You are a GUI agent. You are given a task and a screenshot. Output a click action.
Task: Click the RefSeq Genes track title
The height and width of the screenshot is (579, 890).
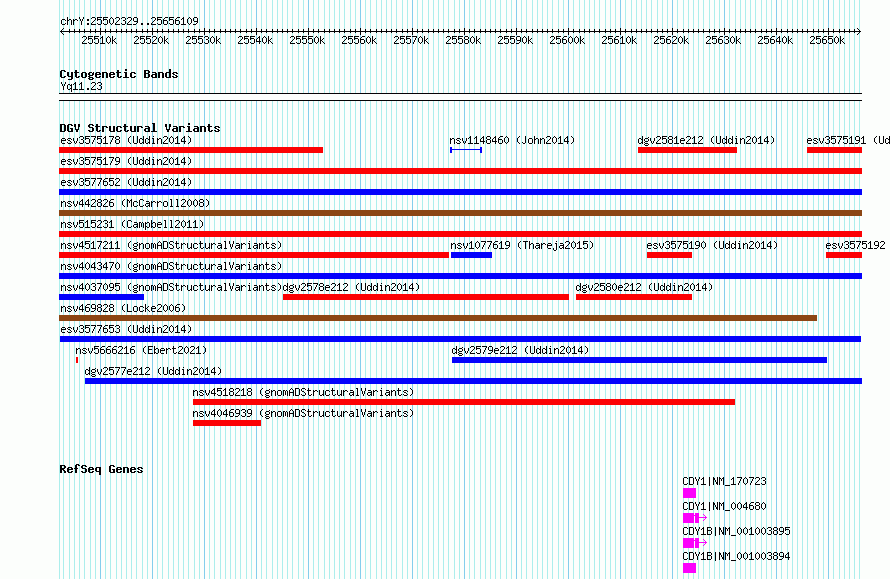point(101,469)
